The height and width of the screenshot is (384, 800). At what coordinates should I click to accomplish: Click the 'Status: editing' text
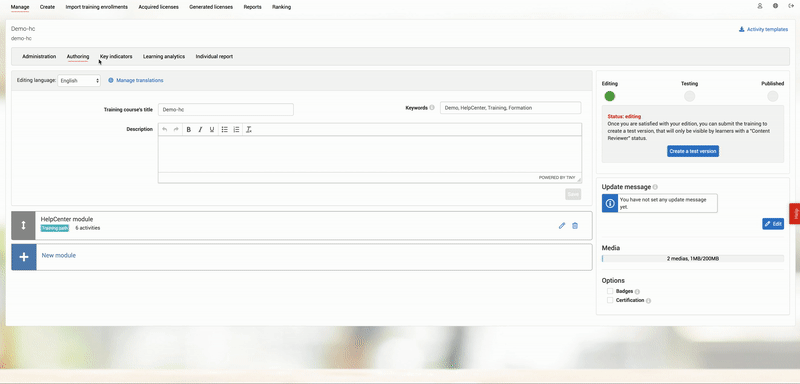[x=624, y=116]
